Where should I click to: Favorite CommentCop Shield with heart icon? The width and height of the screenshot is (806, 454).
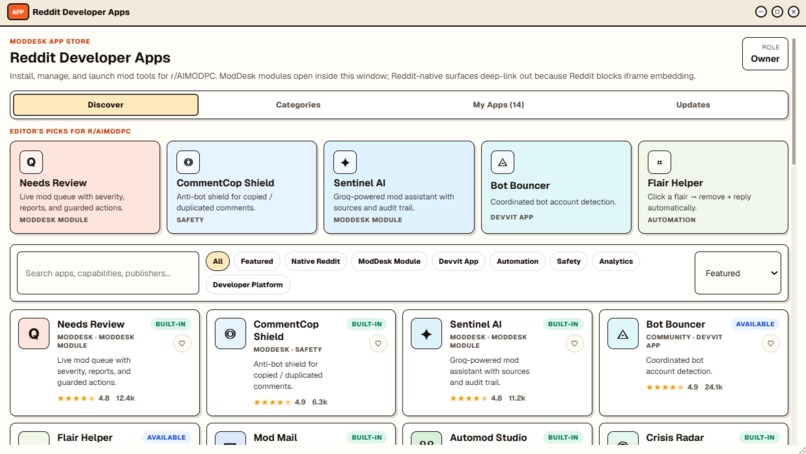pyautogui.click(x=378, y=343)
